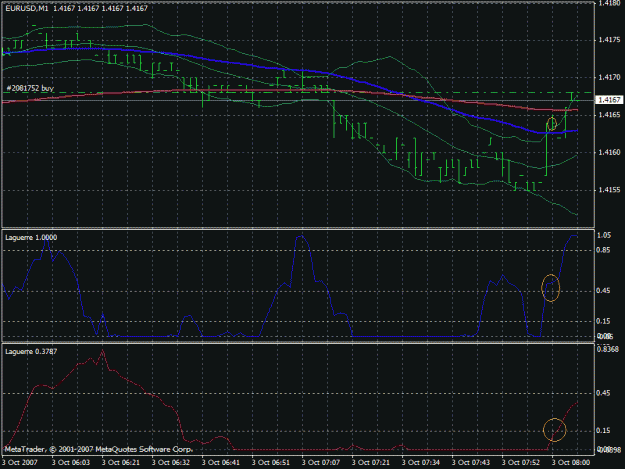This screenshot has height=469, width=625.
Task: Select the '#2081752 buy' order label
Action: coord(30,88)
